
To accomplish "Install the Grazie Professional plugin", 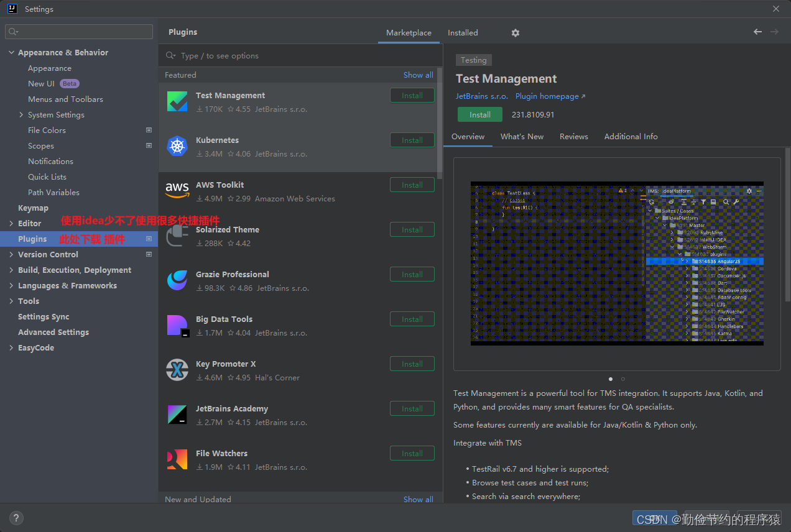I will [x=412, y=275].
